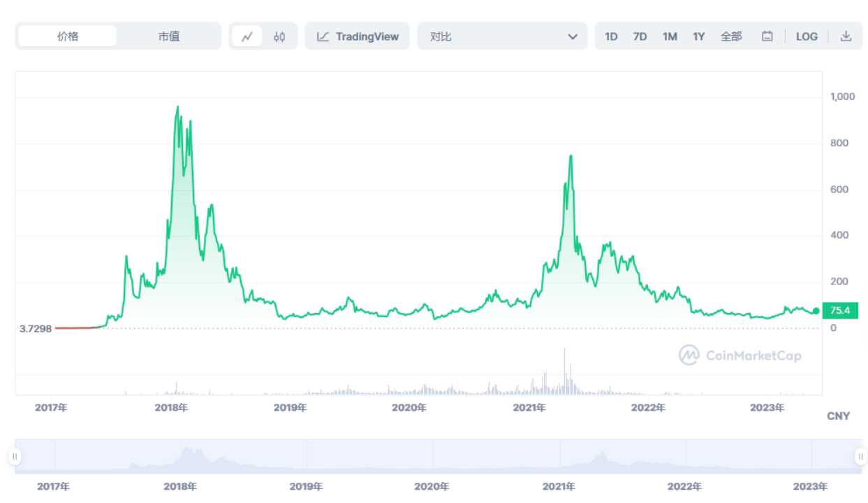868x503 pixels.
Task: Open the calendar date picker icon
Action: pyautogui.click(x=767, y=36)
